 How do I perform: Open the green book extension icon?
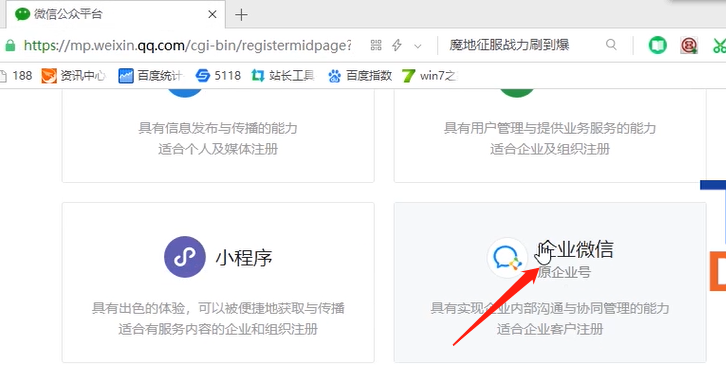[657, 45]
